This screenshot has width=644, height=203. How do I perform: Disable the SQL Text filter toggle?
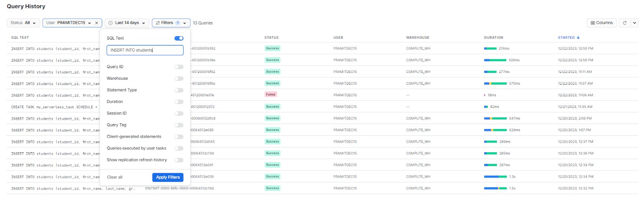pos(179,38)
